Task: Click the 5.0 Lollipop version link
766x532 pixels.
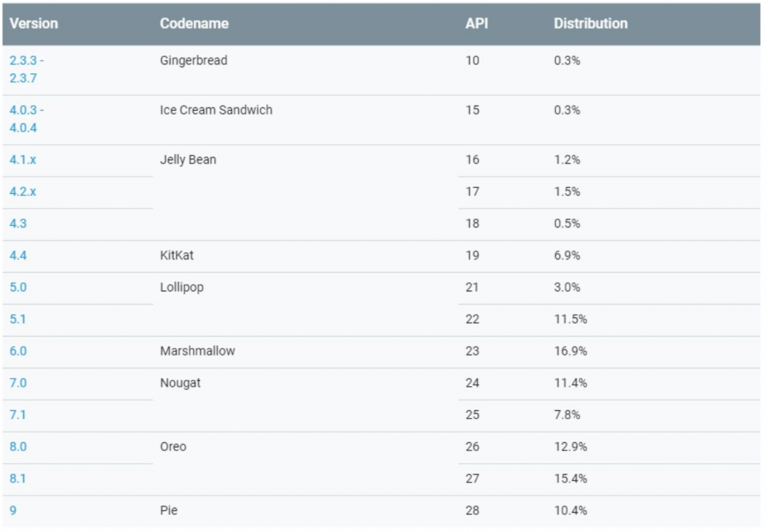Action: [18, 287]
